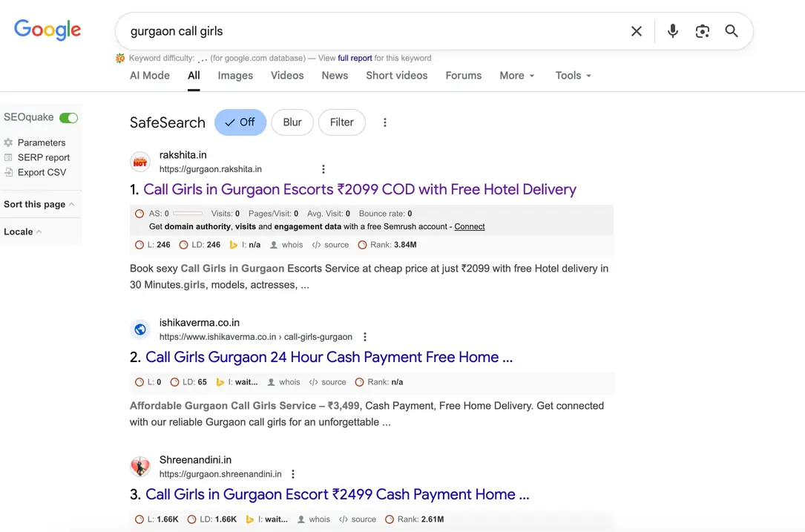Click the L: 1.66K value
The image size is (805, 532).
(x=168, y=519)
